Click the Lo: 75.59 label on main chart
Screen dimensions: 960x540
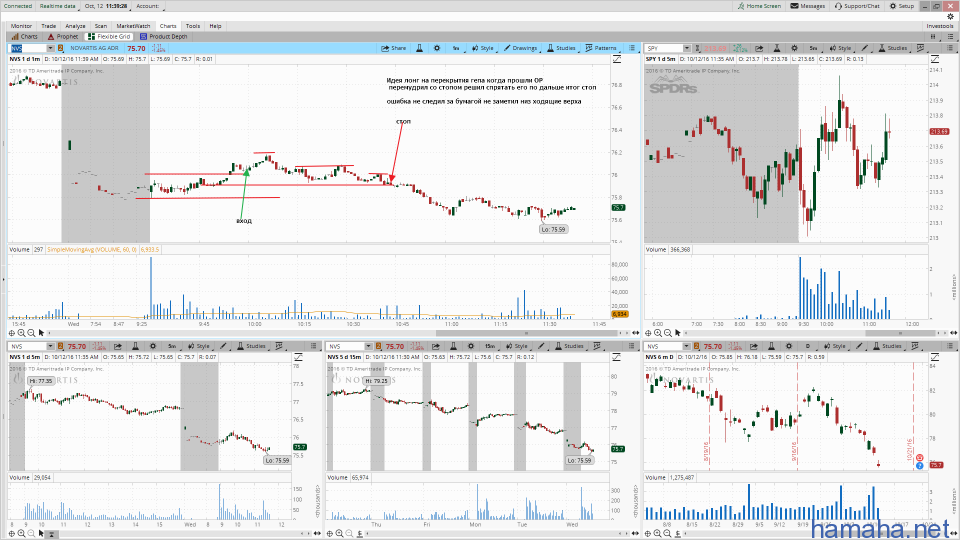(553, 229)
